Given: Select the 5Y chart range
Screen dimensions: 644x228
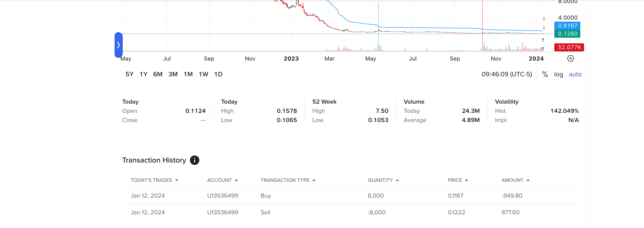Looking at the screenshot, I should 130,74.
